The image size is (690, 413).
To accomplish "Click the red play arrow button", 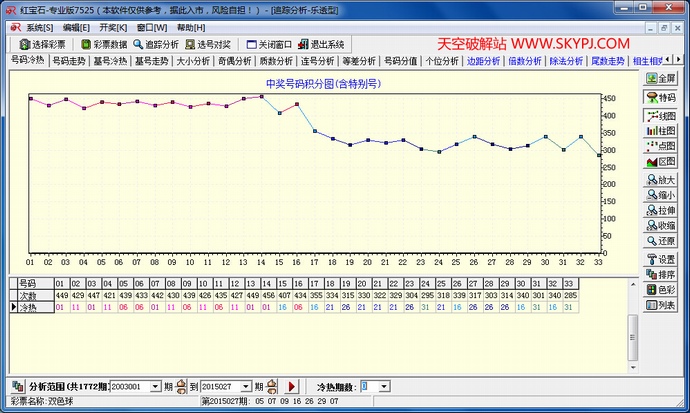I will click(x=292, y=386).
